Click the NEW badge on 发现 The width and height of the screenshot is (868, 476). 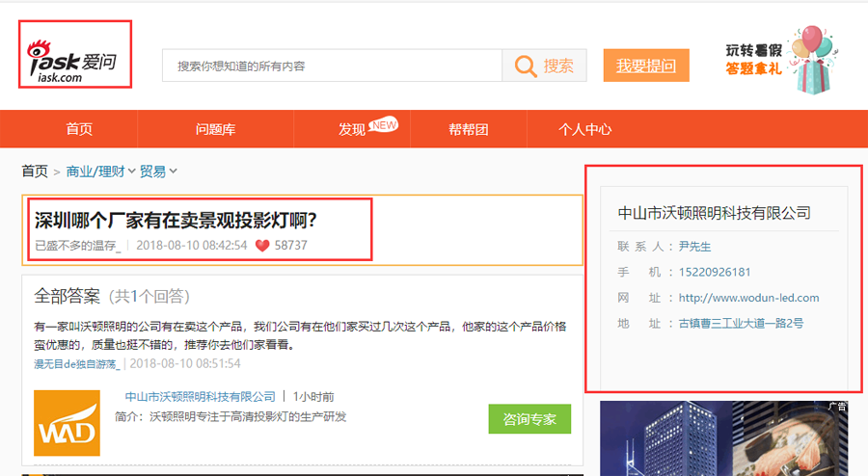point(384,125)
